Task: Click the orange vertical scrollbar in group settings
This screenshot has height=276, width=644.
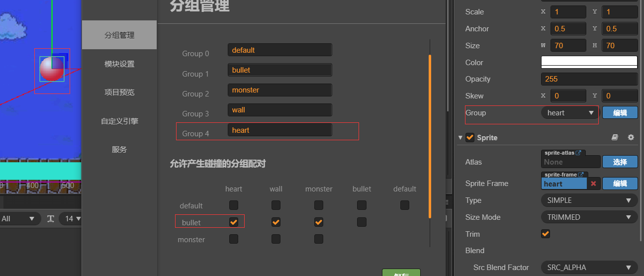Action: [x=430, y=136]
